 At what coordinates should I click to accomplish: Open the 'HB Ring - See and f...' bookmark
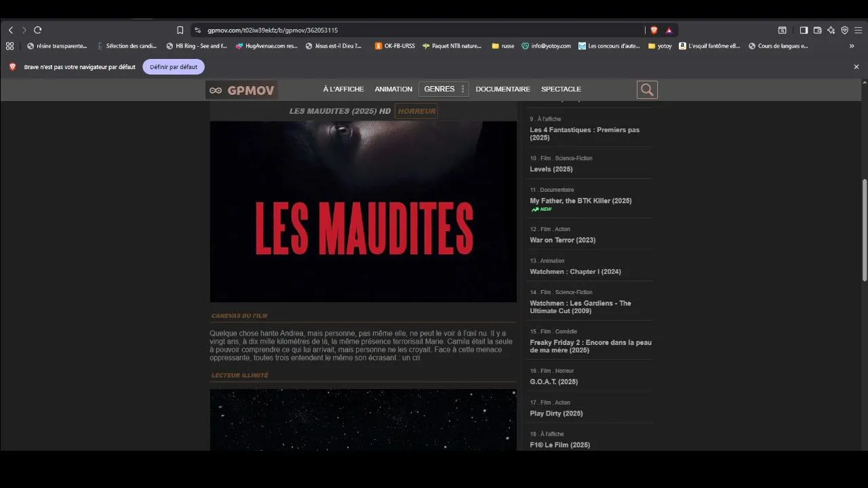coord(197,46)
